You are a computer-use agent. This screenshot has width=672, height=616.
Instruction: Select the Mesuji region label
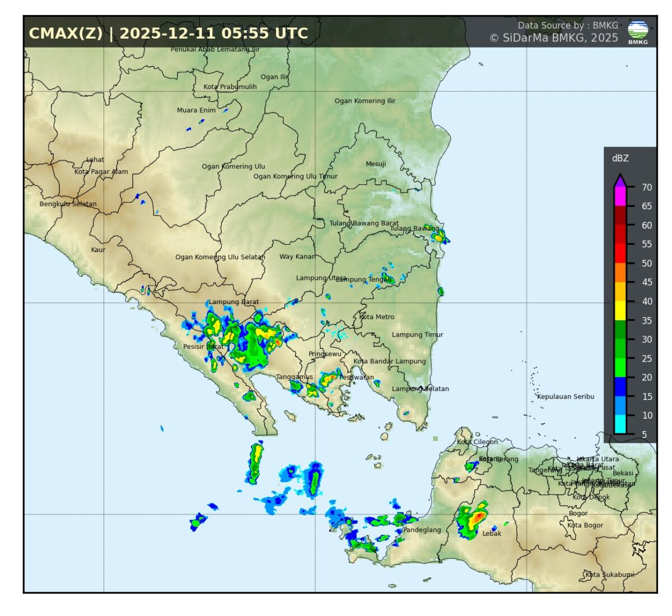(x=376, y=164)
